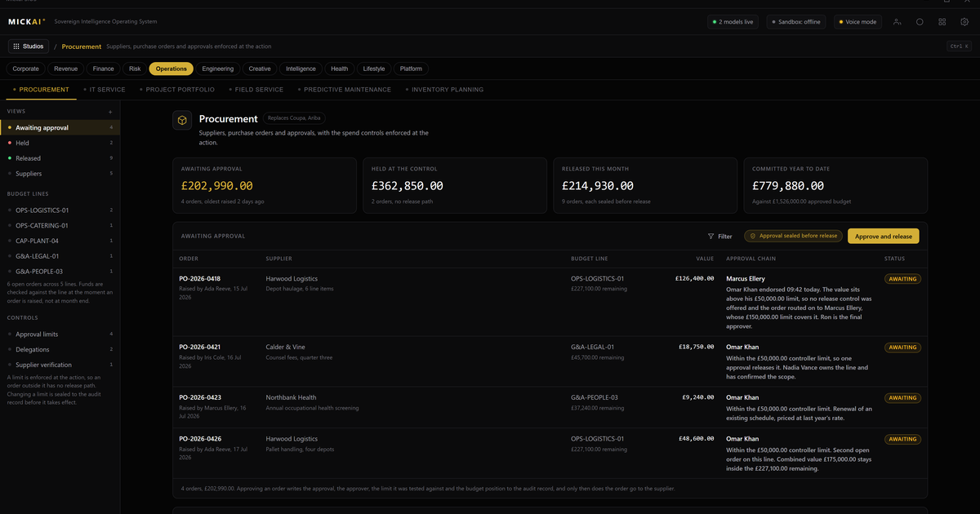Select the Engineering studio tab

tap(218, 69)
